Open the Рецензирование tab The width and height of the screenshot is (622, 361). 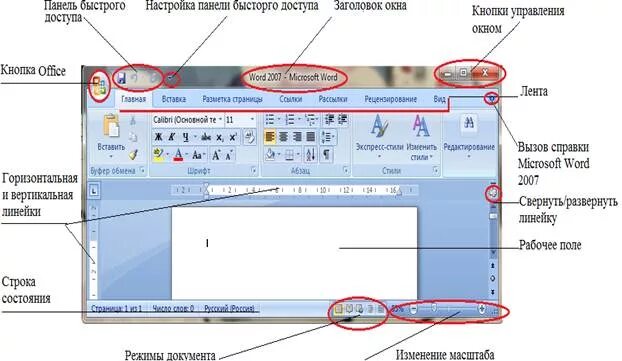pos(390,99)
